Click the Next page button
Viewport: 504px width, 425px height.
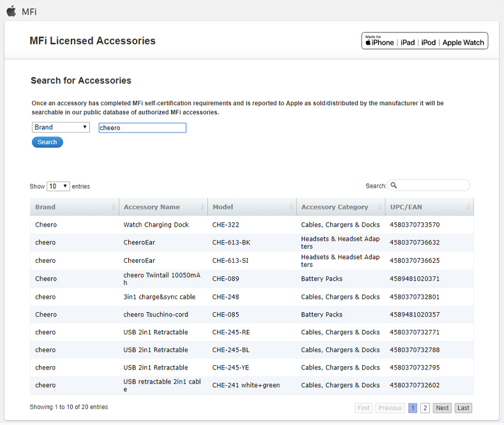(x=442, y=408)
